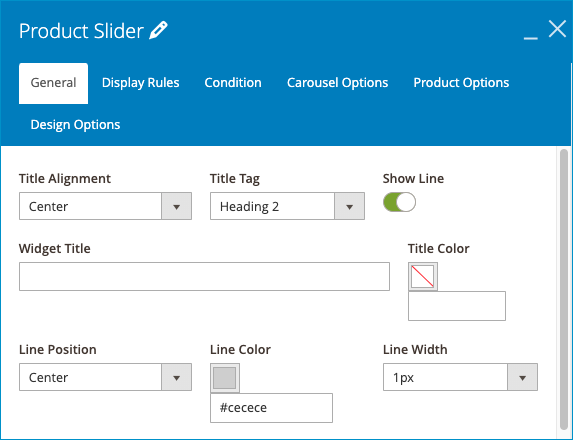The image size is (573, 440).
Task: Switch to the Display Rules tab
Action: pos(141,83)
